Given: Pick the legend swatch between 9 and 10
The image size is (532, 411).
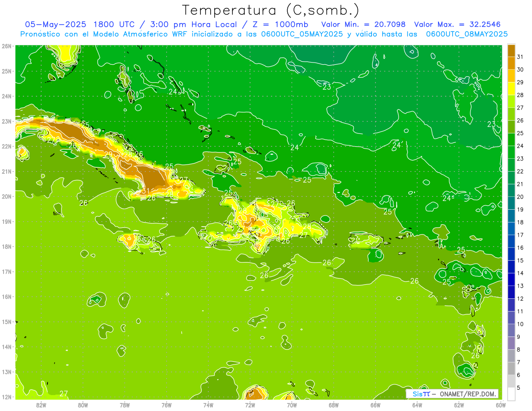Looking at the screenshot, I should 512,330.
